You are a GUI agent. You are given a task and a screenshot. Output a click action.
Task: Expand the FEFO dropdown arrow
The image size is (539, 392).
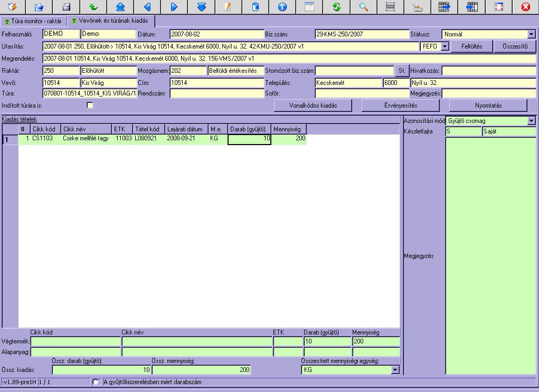coord(445,46)
